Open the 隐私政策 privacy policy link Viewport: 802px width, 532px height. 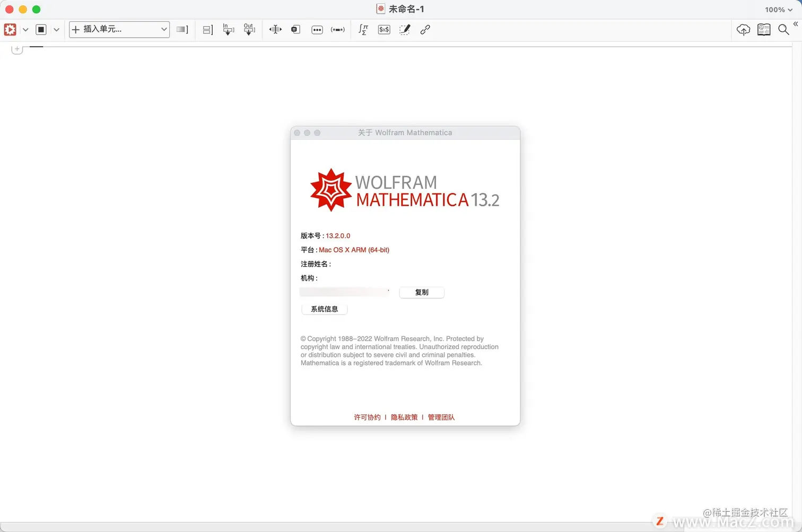(x=404, y=417)
